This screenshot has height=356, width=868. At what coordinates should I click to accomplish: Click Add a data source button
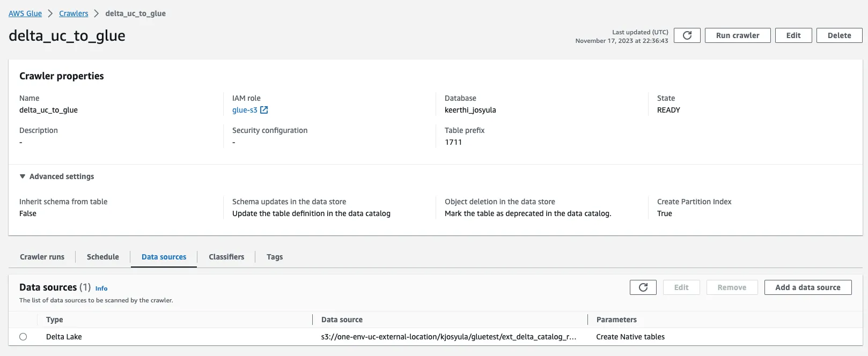click(x=807, y=287)
